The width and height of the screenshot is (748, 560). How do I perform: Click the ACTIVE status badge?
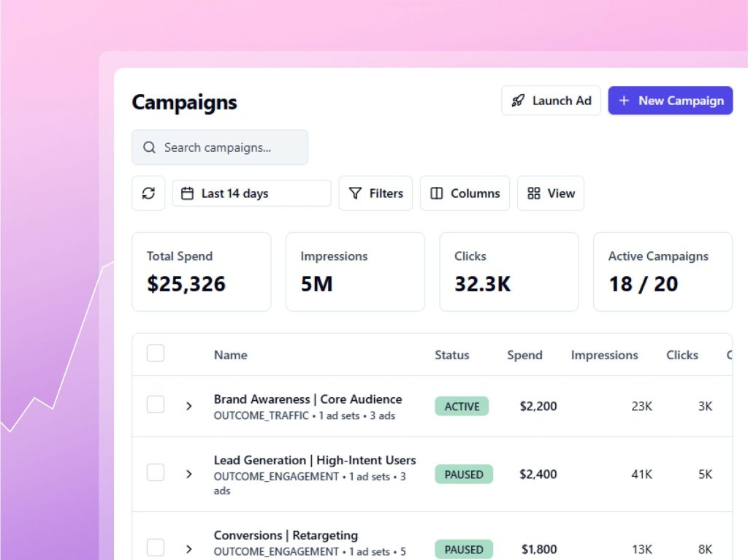pos(462,406)
